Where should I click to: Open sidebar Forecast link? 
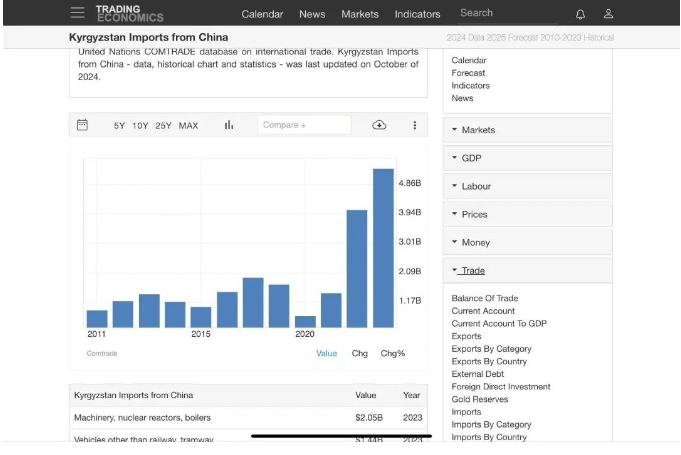(468, 73)
